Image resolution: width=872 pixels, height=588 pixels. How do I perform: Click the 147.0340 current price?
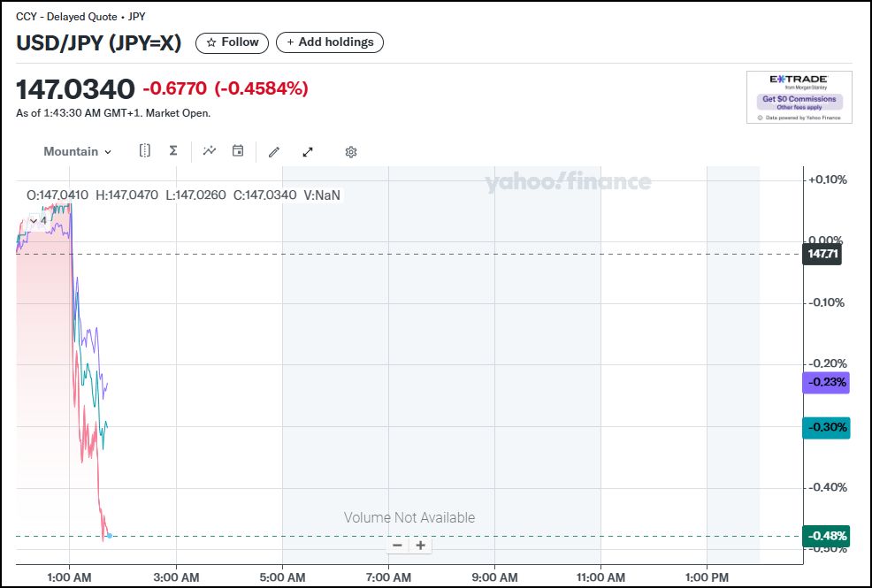[x=75, y=89]
